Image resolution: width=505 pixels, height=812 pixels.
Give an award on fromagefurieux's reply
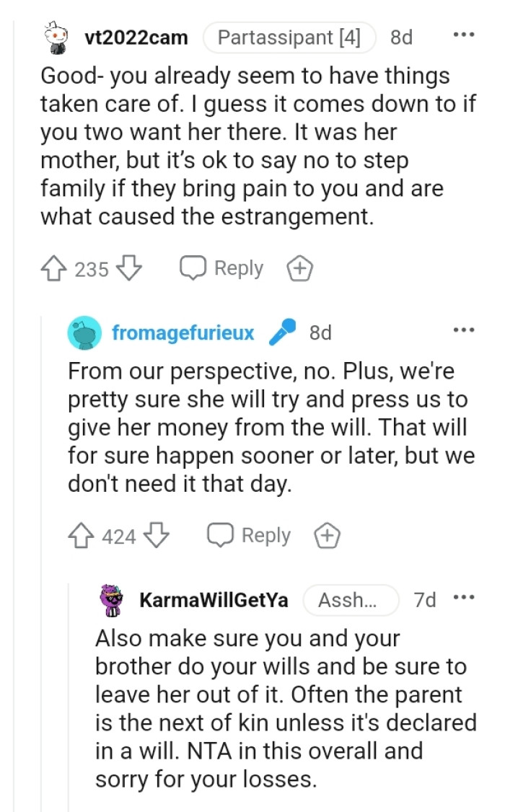pos(327,535)
